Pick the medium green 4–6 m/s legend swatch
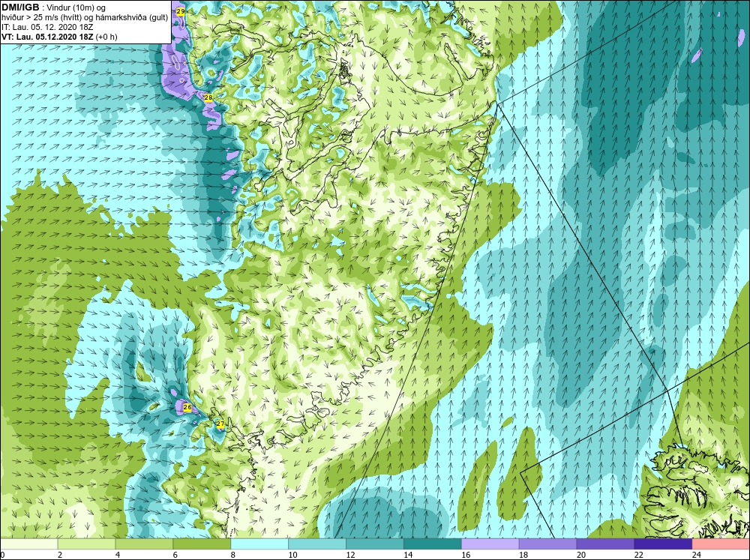 coord(144,544)
